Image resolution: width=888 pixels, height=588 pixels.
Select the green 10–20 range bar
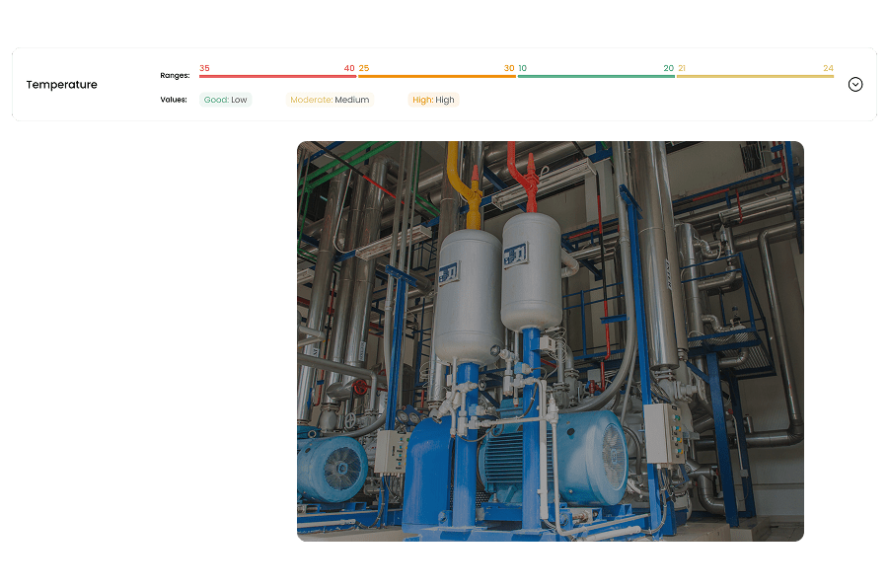point(596,76)
